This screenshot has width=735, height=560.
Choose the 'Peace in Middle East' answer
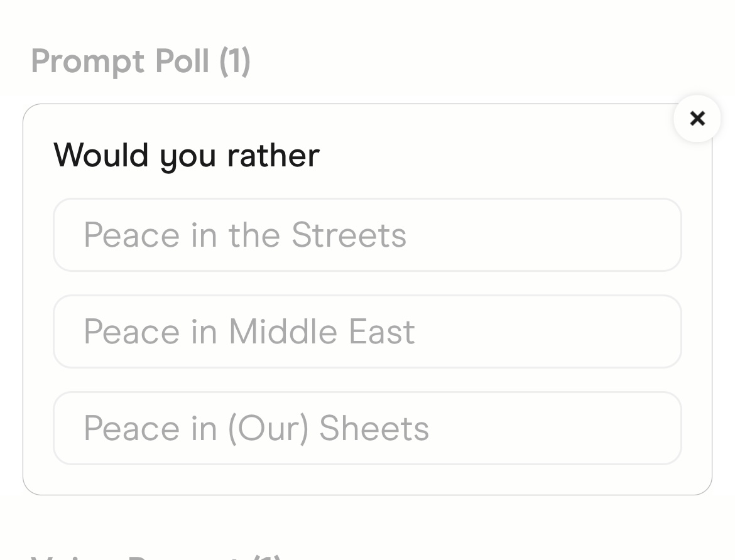tap(367, 331)
